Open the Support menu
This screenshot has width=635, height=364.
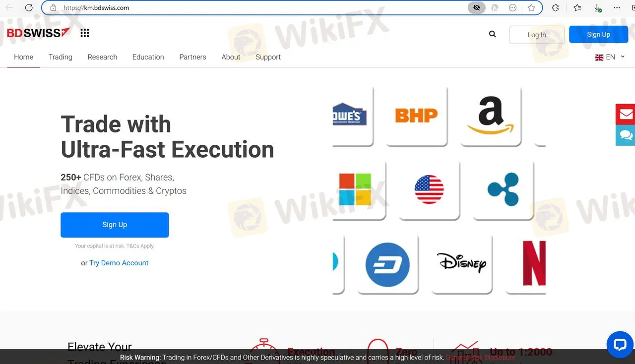tap(268, 57)
